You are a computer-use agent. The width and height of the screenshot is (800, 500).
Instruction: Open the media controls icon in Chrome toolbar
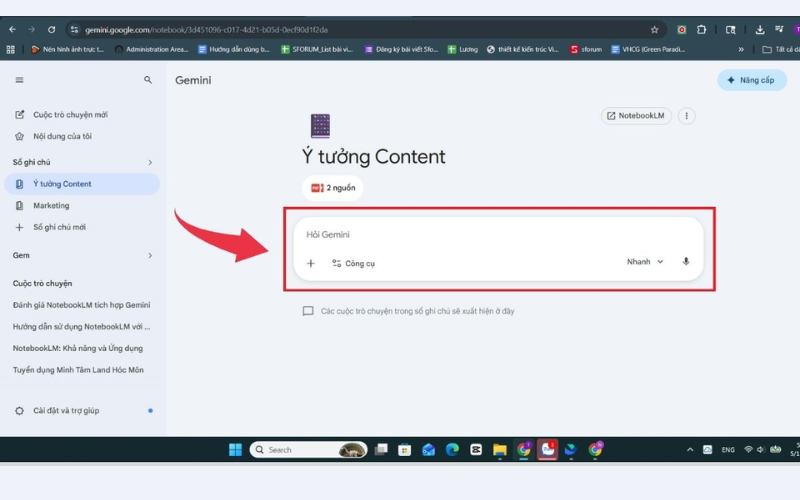coord(779,30)
